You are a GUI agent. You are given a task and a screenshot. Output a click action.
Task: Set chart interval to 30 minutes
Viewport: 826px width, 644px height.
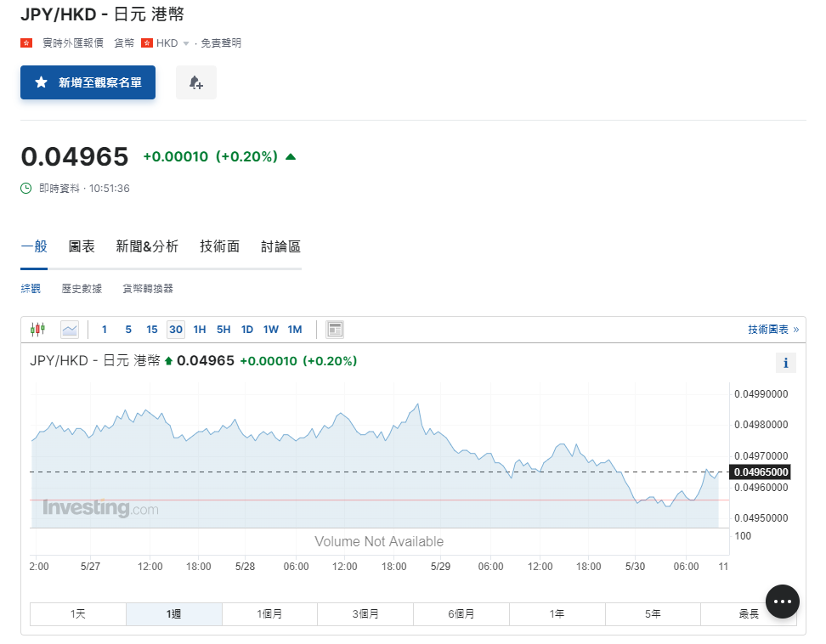(176, 330)
